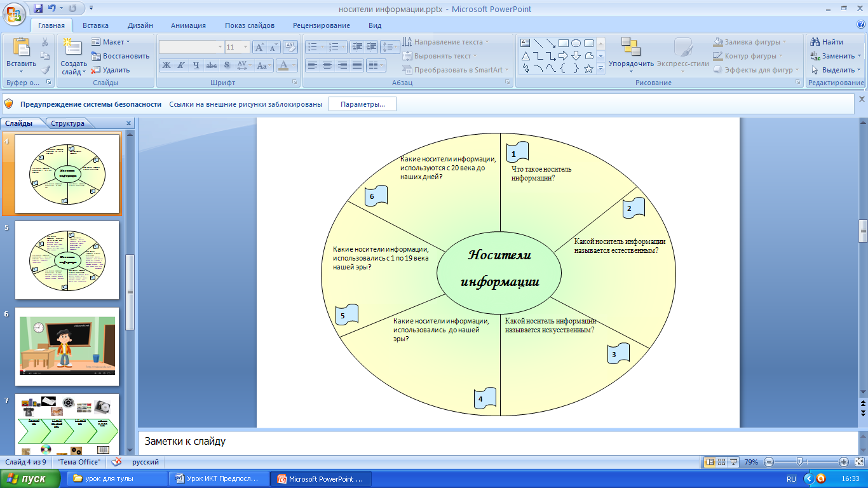Open the Font dialog launcher
868x488 pixels.
pos(295,83)
